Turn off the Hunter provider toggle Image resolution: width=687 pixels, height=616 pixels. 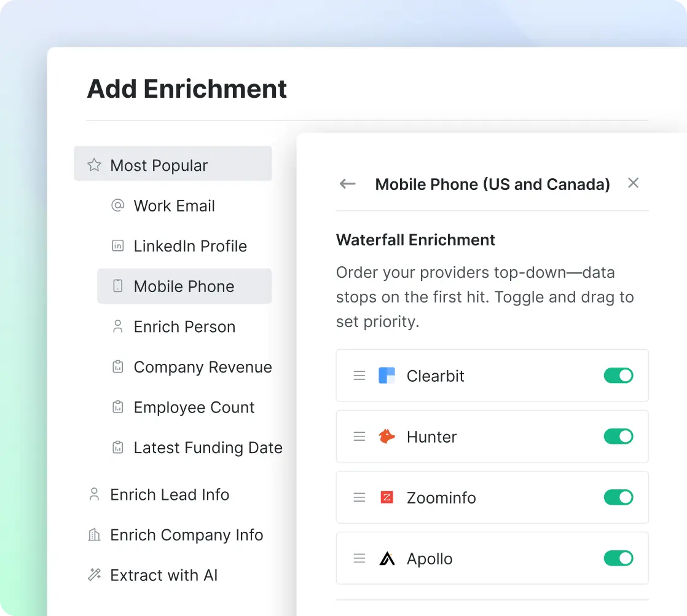pyautogui.click(x=618, y=436)
